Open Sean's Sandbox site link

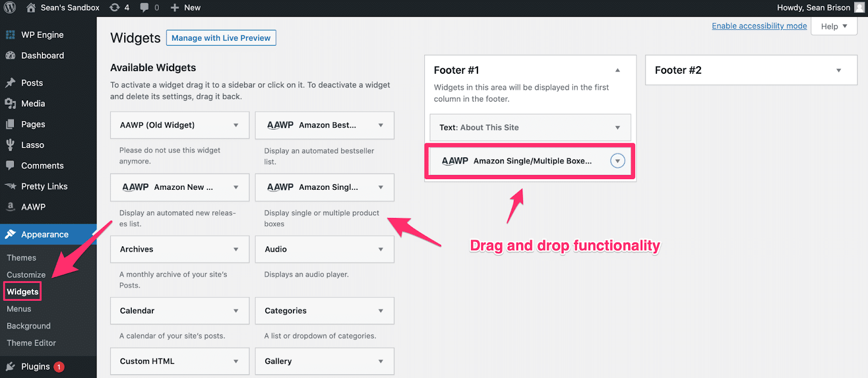click(70, 8)
